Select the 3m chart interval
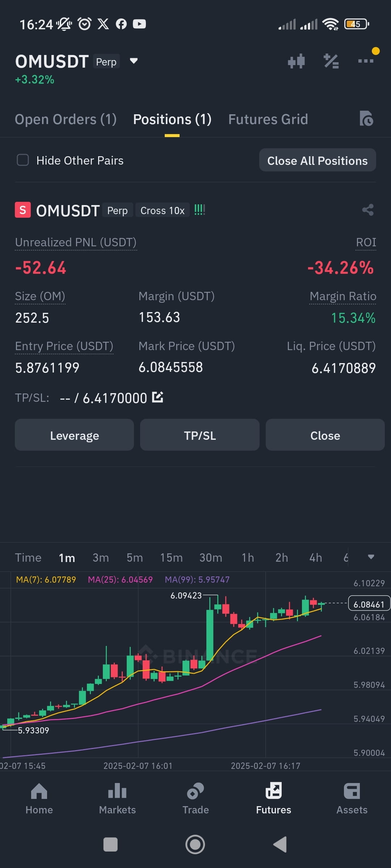The height and width of the screenshot is (868, 391). (x=101, y=558)
